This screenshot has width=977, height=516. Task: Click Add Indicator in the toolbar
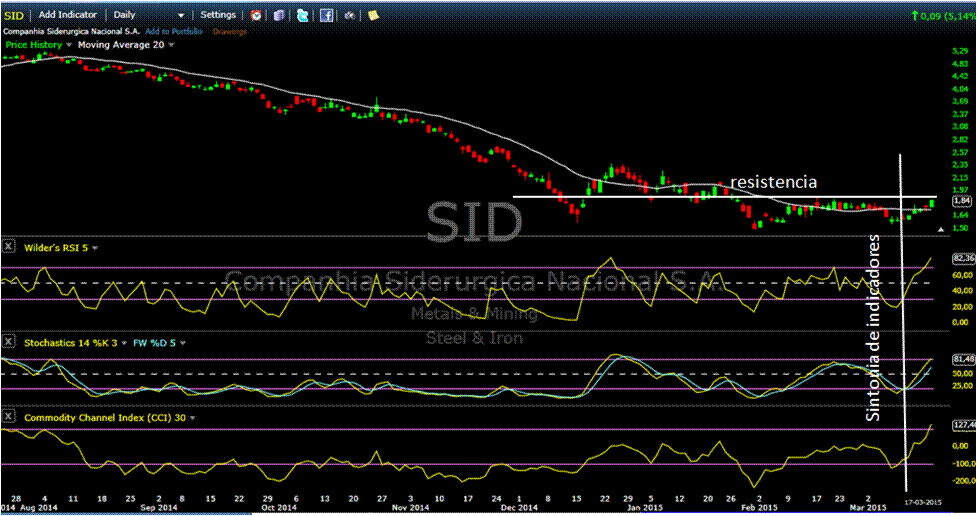pos(68,14)
